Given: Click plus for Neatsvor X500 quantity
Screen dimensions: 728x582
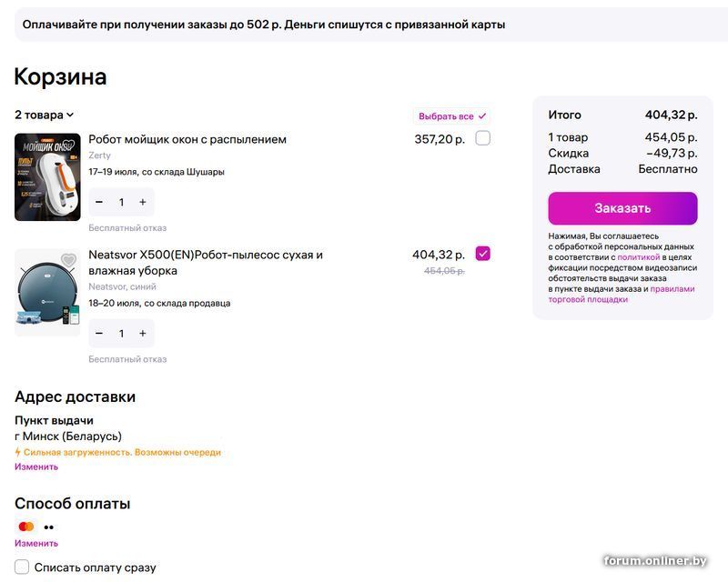Looking at the screenshot, I should [x=143, y=333].
